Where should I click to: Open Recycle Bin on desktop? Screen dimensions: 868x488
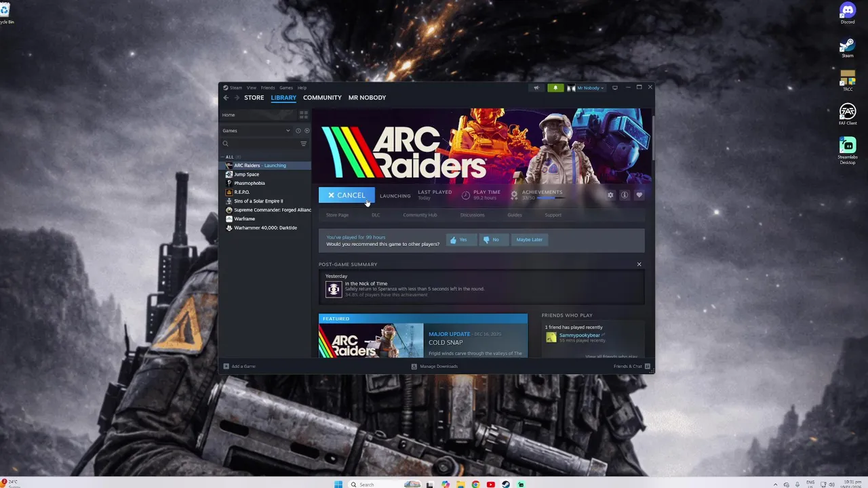tap(6, 14)
